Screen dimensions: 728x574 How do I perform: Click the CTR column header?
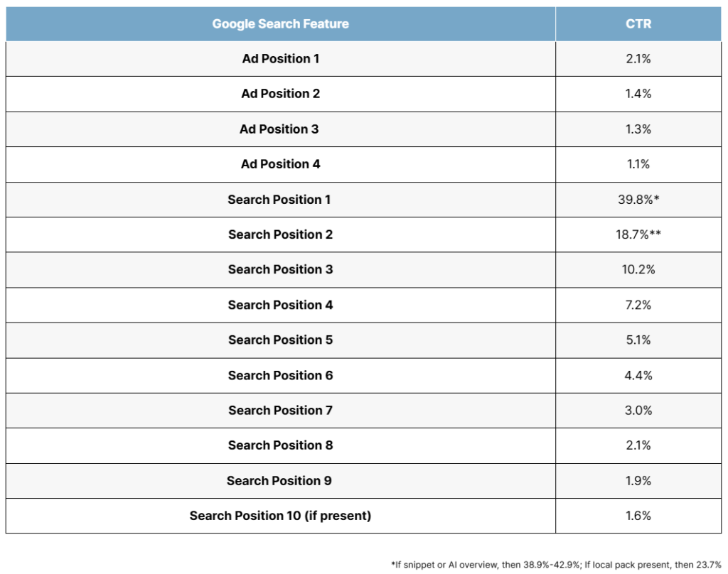(x=638, y=23)
